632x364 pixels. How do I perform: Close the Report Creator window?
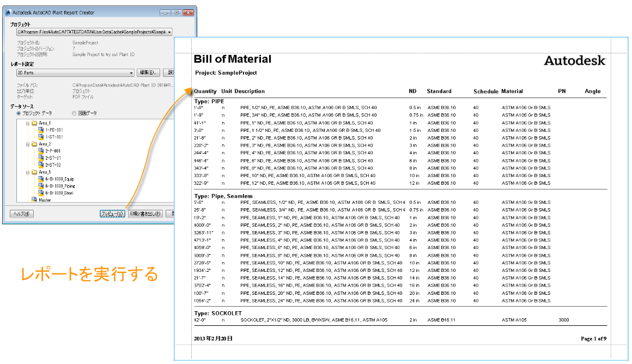coord(188,13)
